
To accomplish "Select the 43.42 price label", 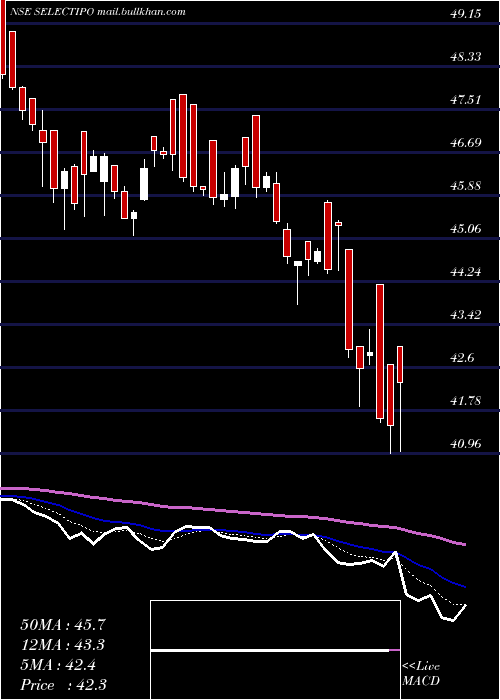I will (465, 315).
